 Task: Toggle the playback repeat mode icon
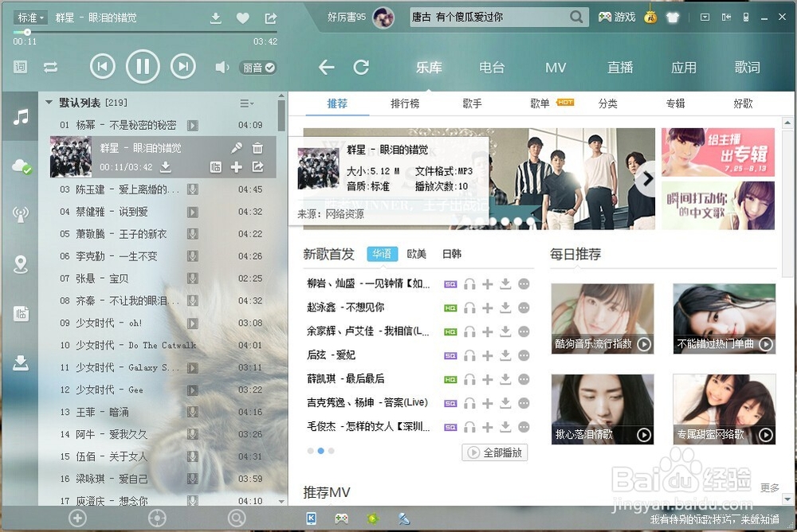pyautogui.click(x=51, y=67)
